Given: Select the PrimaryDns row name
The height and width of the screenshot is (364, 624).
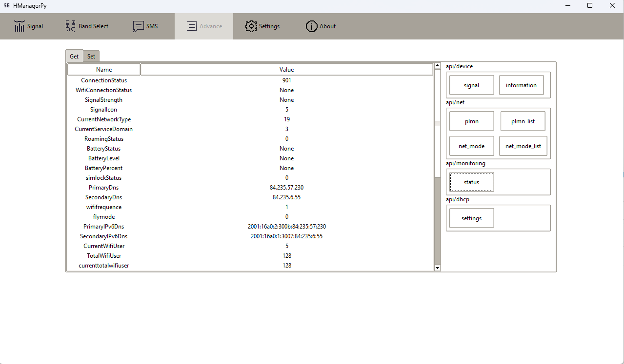Looking at the screenshot, I should coord(104,188).
